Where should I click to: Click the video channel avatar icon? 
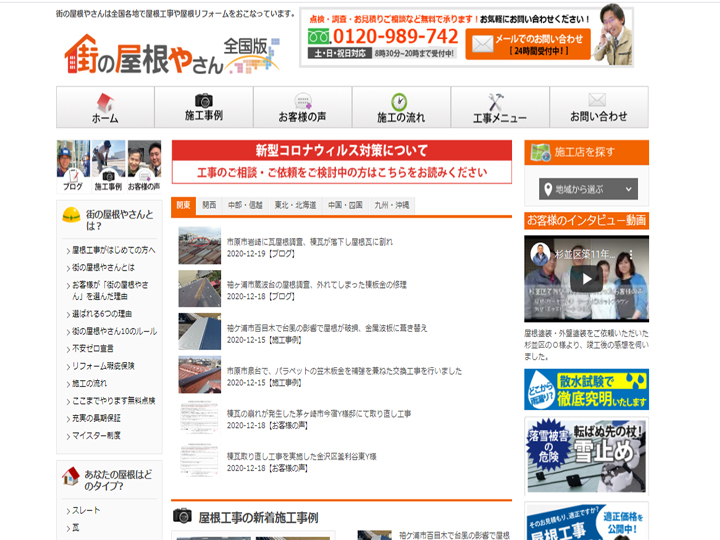(x=540, y=253)
